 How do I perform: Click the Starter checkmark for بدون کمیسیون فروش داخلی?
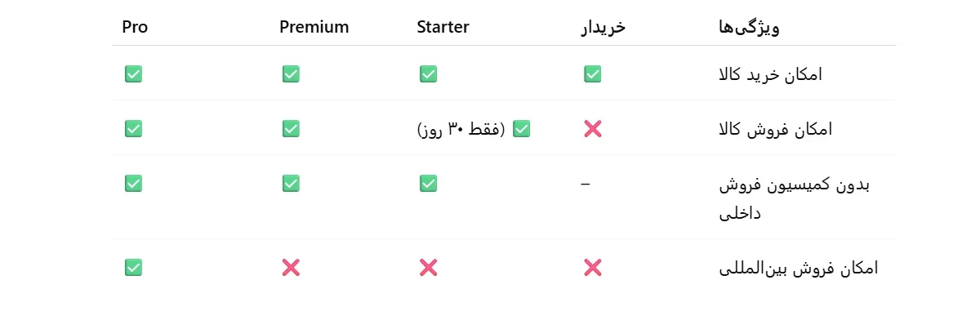coord(428,183)
